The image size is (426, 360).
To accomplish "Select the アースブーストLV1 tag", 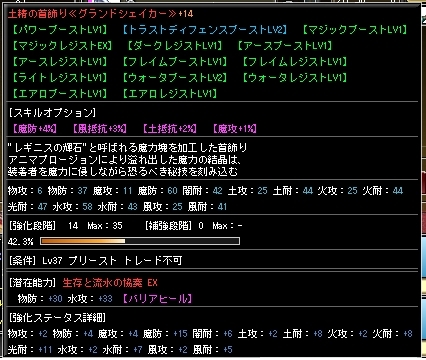I will click(285, 46).
